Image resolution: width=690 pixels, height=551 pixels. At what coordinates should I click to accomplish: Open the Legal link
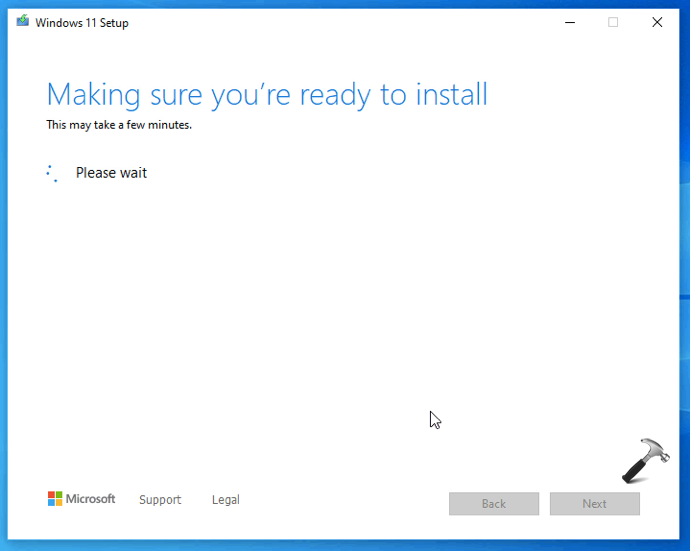[x=225, y=500]
